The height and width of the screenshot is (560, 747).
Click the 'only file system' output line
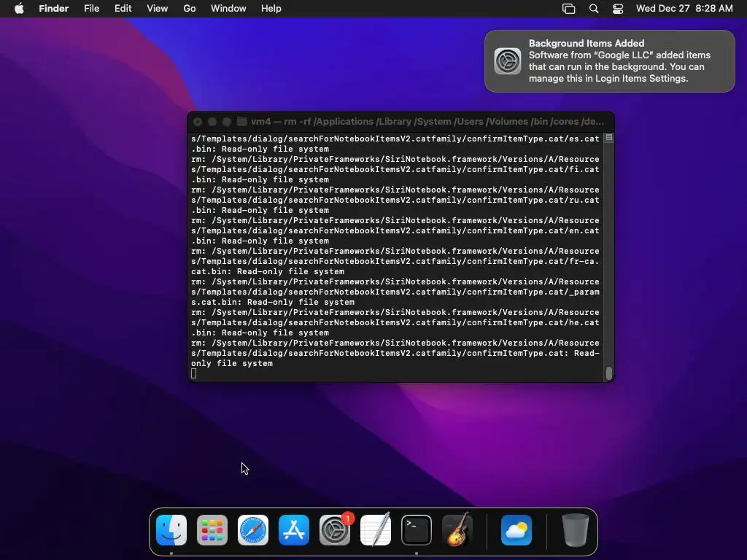point(232,363)
